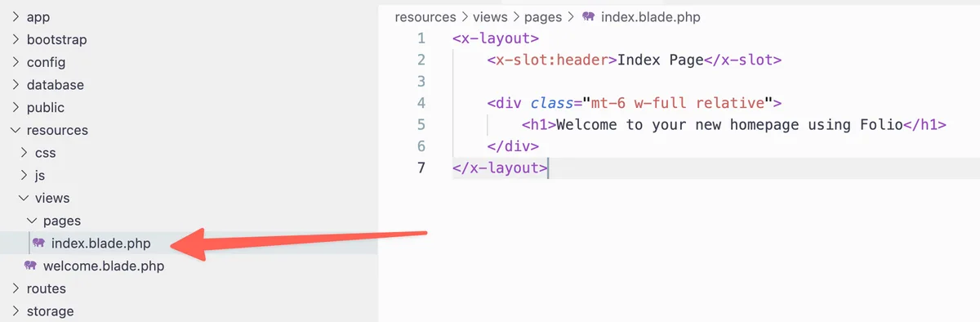The height and width of the screenshot is (322, 980).
Task: Click 'pages' in the breadcrumb path
Action: click(x=544, y=17)
